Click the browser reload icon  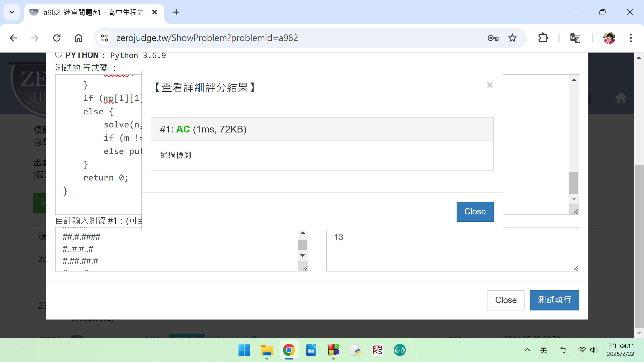pyautogui.click(x=57, y=38)
